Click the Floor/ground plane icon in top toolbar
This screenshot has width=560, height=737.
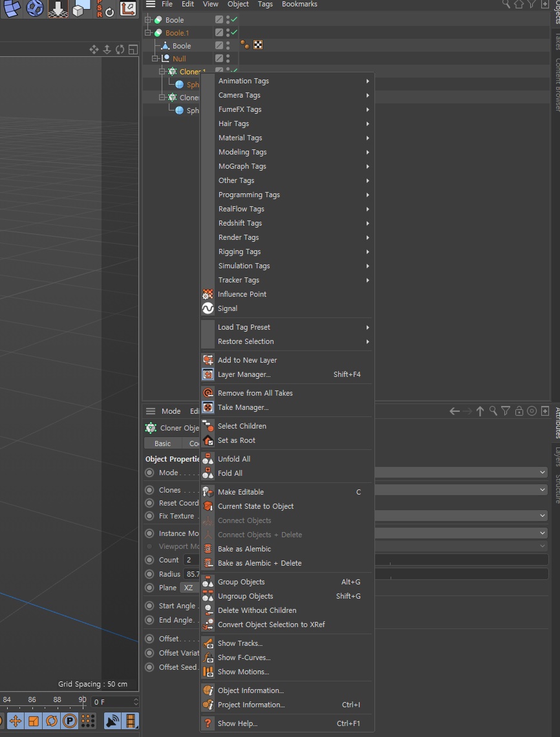click(x=58, y=8)
